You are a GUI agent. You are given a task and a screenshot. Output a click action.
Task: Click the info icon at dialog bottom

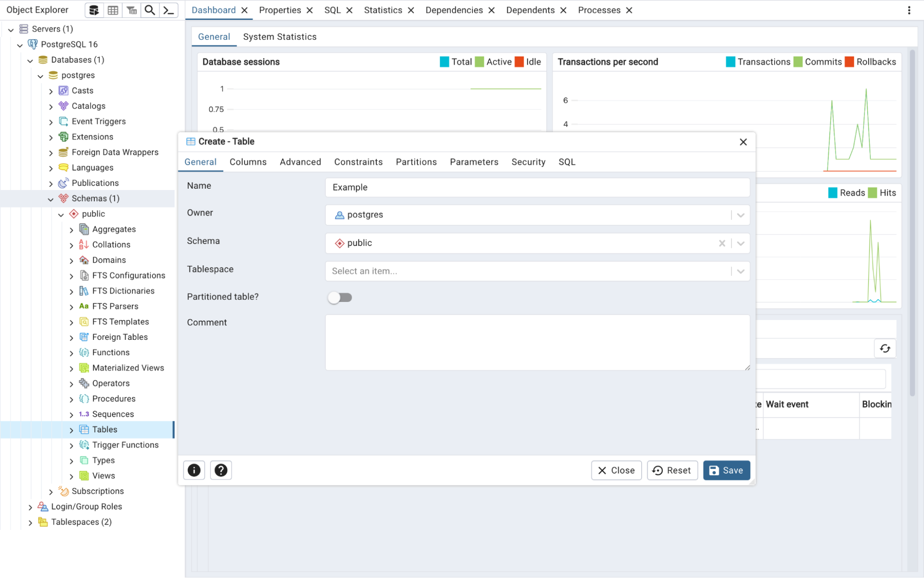pos(194,470)
